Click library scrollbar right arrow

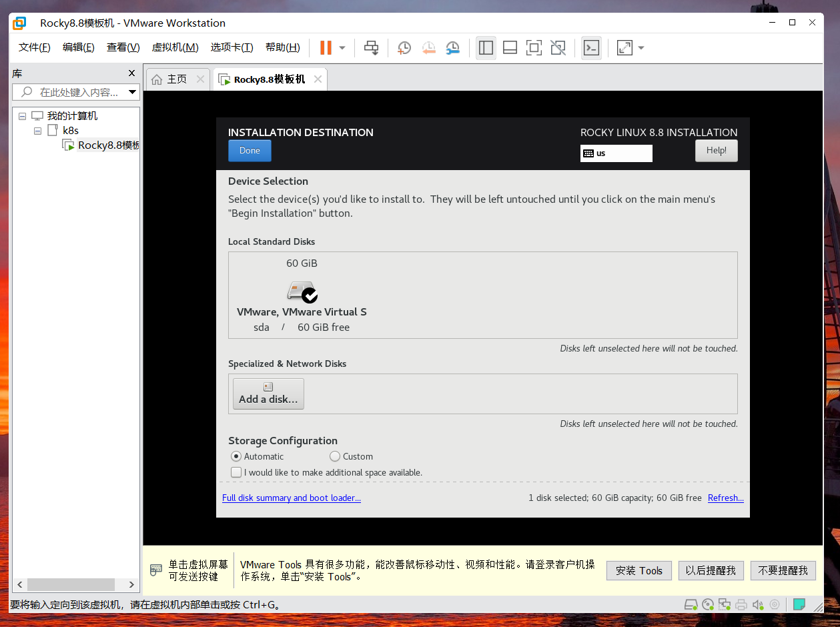132,584
